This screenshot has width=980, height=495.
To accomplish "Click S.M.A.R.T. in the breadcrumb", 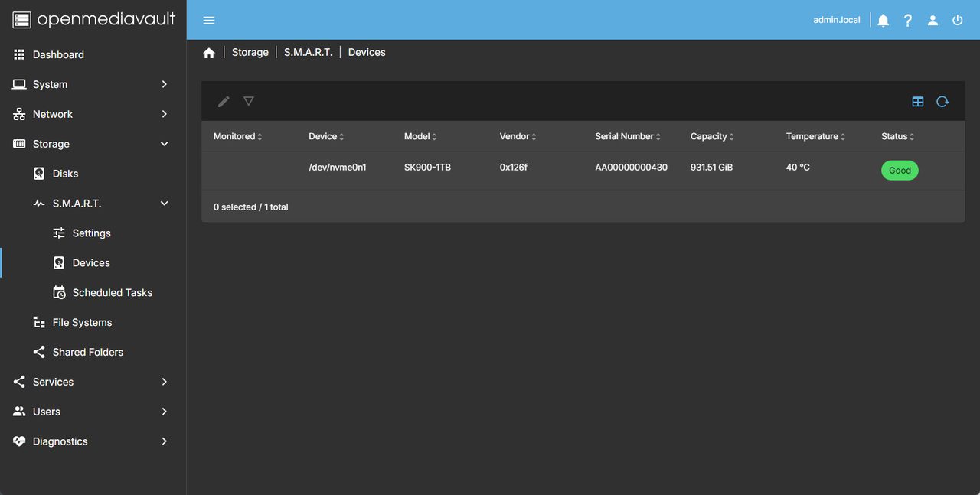I will coord(309,53).
